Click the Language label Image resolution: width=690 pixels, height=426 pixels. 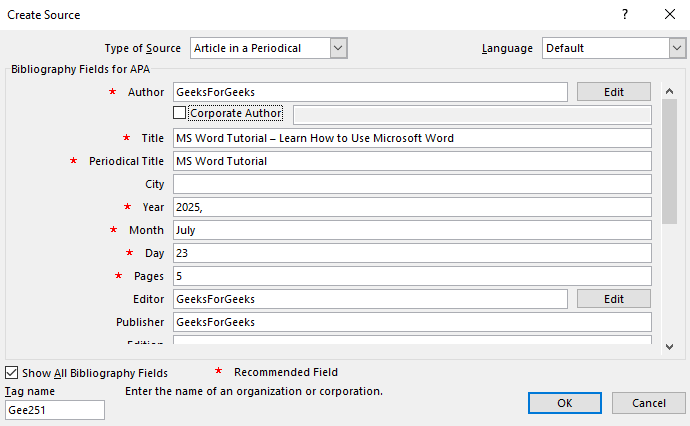507,48
